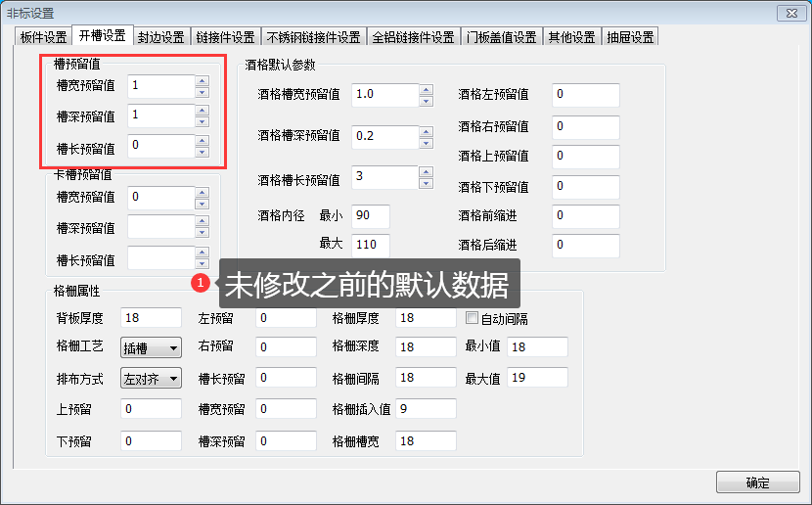Viewport: 812px width, 505px height.
Task: Decrease 卡槽预留值 槽深预留值 with down arrow
Action: coord(203,233)
